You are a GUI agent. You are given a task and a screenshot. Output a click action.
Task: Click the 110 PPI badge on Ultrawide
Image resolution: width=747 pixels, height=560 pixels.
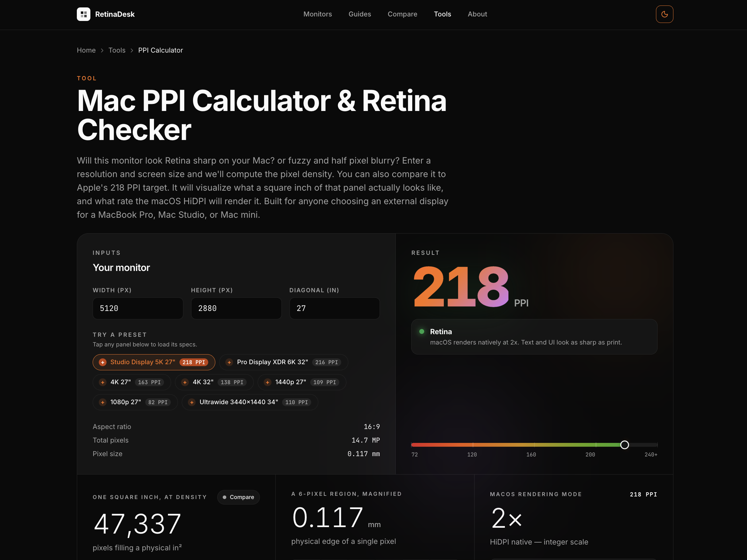[x=296, y=402]
